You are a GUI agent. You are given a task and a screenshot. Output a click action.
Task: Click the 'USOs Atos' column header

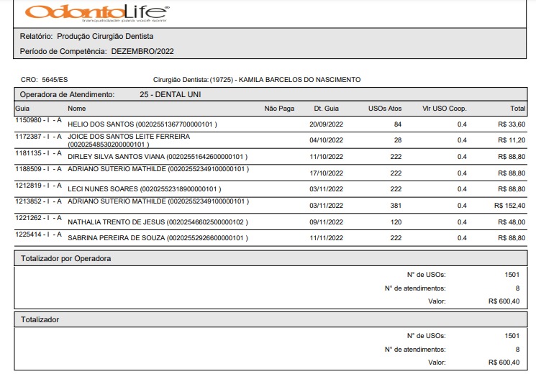(x=385, y=109)
